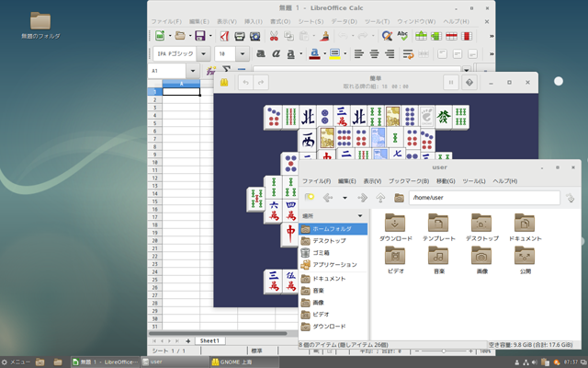Open back history dropdown in file manager

tap(345, 198)
